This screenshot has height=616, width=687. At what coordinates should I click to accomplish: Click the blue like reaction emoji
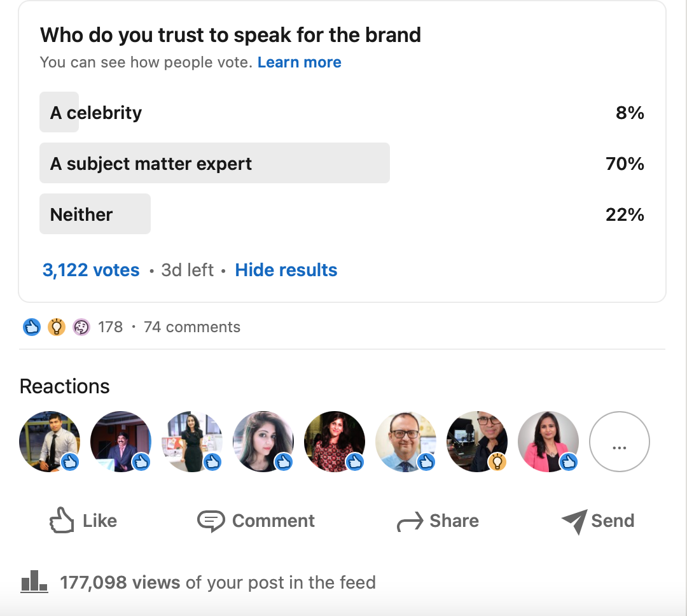32,327
